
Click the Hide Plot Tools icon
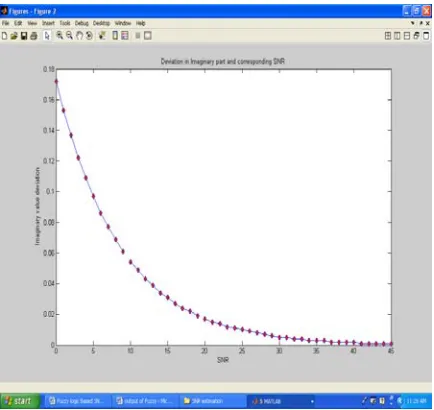[137, 36]
